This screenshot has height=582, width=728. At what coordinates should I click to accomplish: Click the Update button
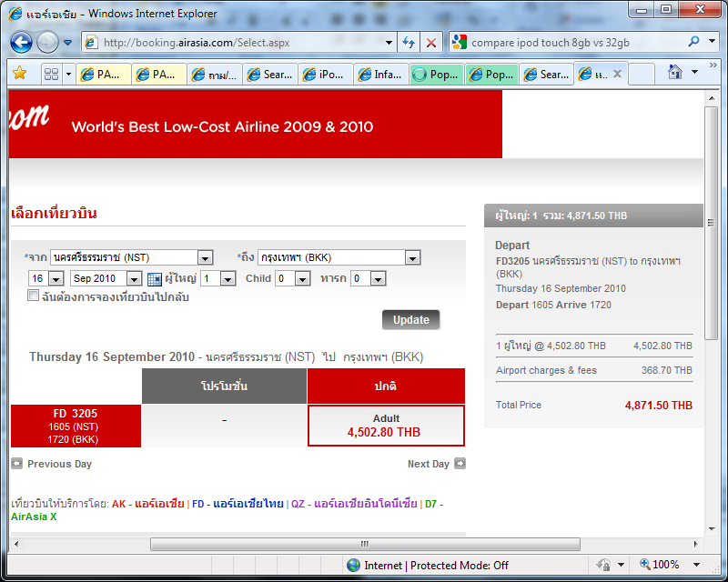411,320
